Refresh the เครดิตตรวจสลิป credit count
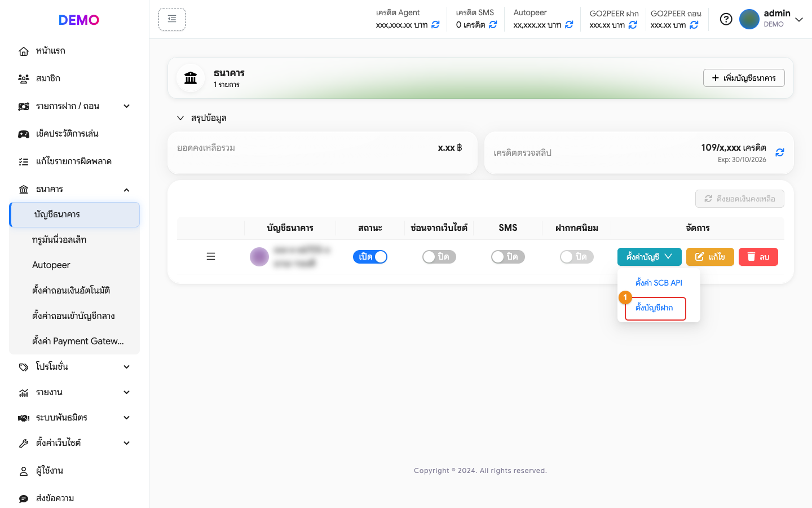 click(x=780, y=152)
